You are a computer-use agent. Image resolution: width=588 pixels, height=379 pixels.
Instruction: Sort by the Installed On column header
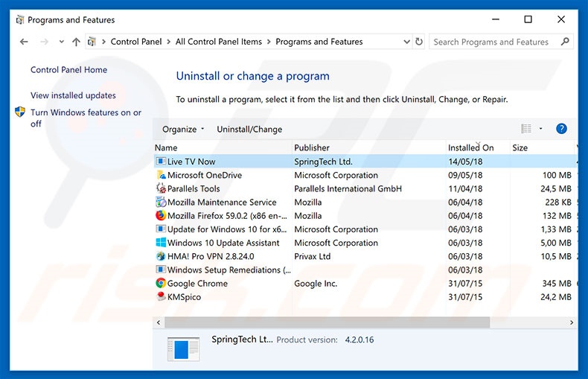(x=478, y=147)
